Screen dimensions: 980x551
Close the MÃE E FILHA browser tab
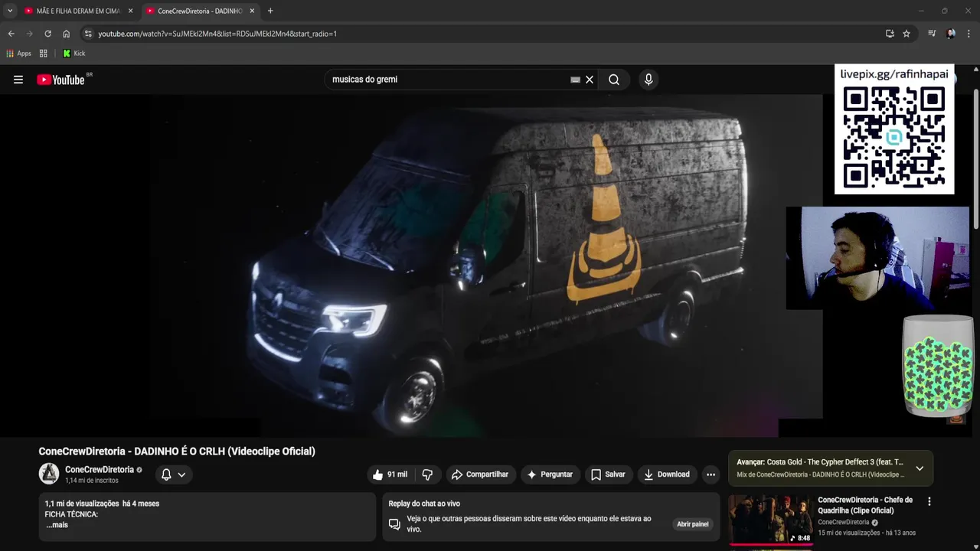(x=130, y=11)
